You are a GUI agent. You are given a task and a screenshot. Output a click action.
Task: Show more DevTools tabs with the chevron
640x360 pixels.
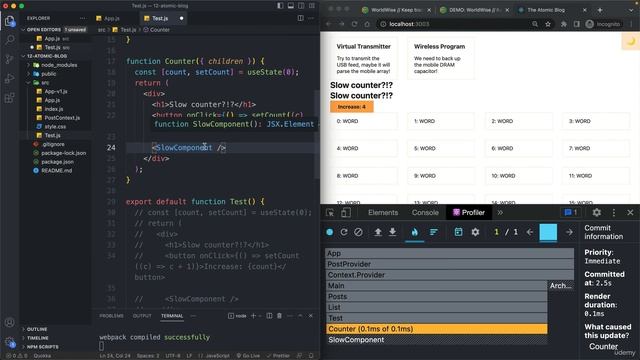(x=500, y=212)
